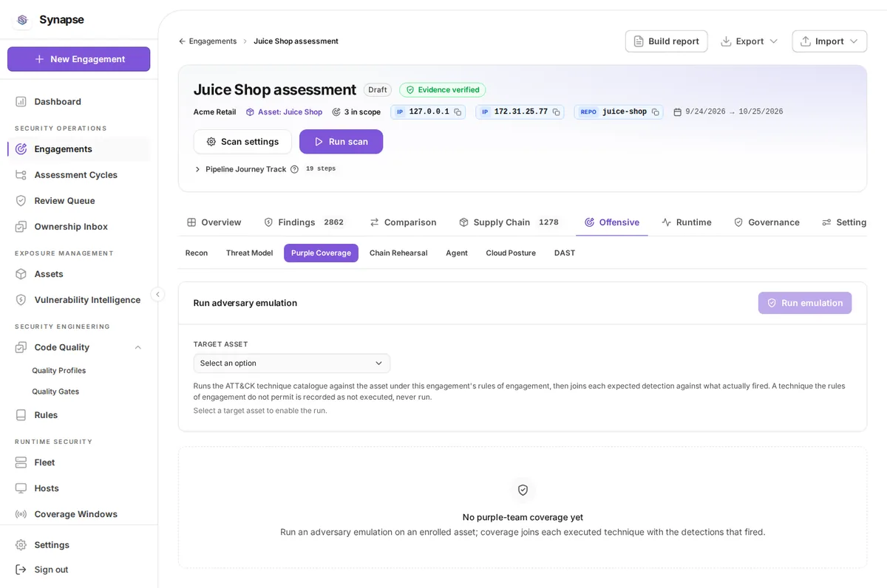Open the Comparison tab

[403, 222]
